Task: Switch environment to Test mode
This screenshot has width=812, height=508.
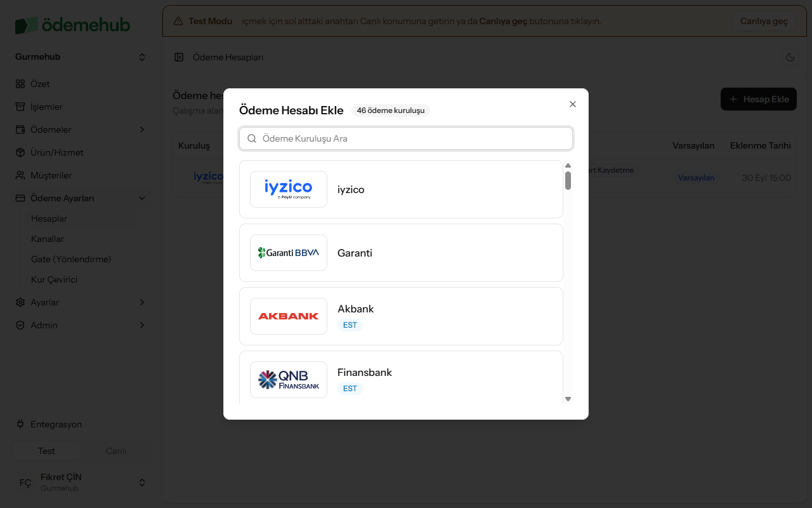Action: [x=46, y=451]
